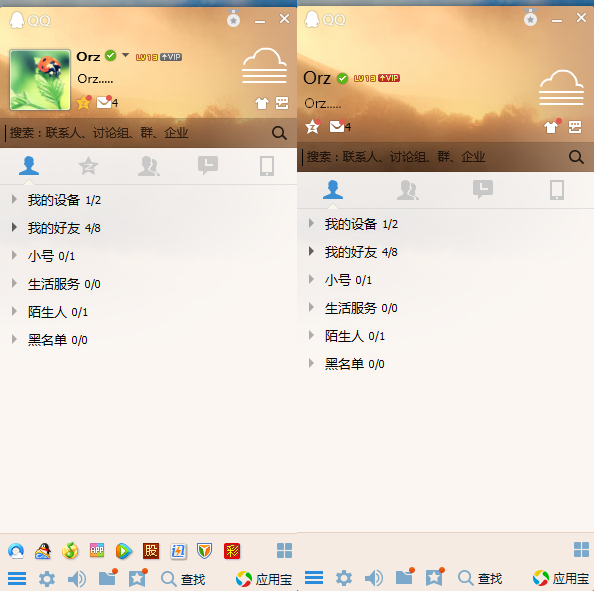Click the magnifier search icon in right window
This screenshot has width=596, height=591.
576,157
